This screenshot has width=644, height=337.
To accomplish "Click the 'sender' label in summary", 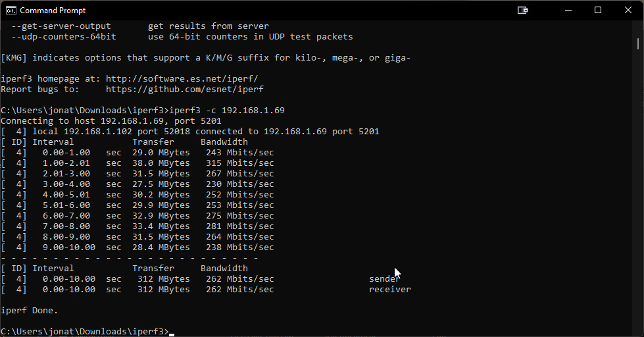I will (384, 278).
